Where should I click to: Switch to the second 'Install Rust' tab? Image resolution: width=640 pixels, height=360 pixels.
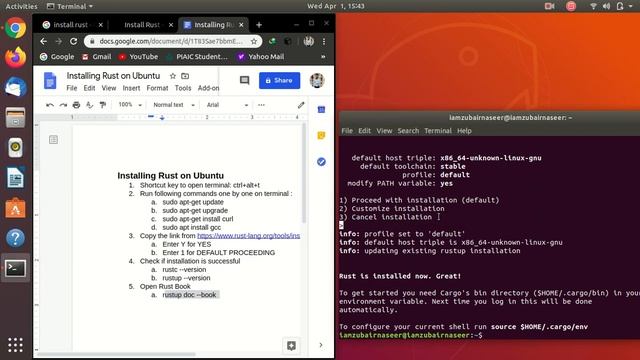(143, 25)
